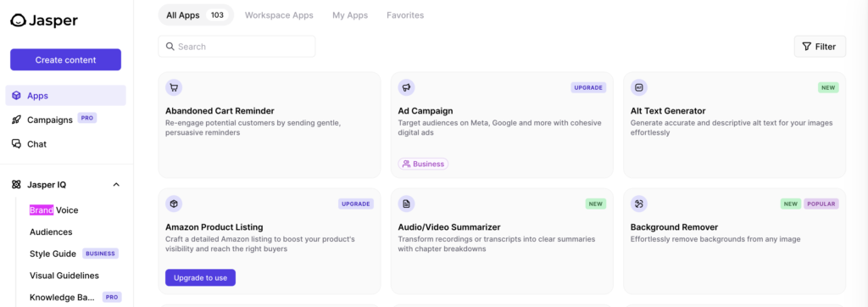This screenshot has height=307, width=868.
Task: Click the people icon in Business tag
Action: (x=406, y=164)
